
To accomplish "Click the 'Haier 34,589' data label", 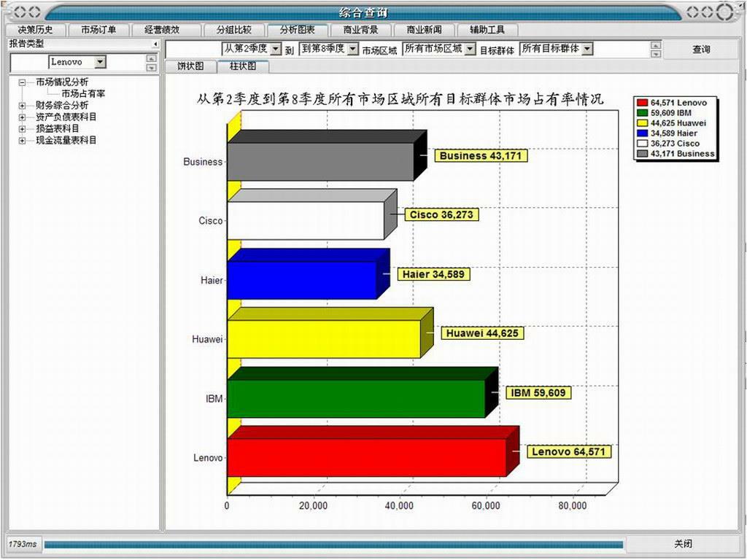I will (433, 274).
